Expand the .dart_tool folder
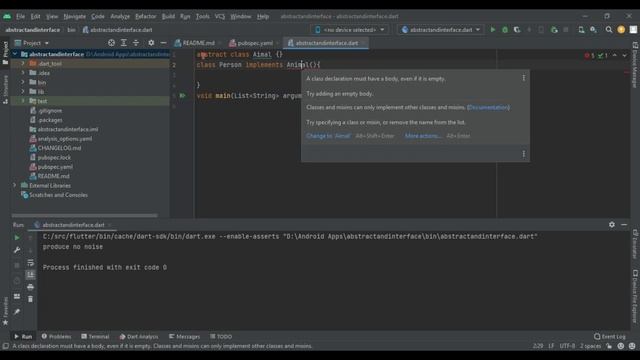The width and height of the screenshot is (640, 360). (x=23, y=64)
